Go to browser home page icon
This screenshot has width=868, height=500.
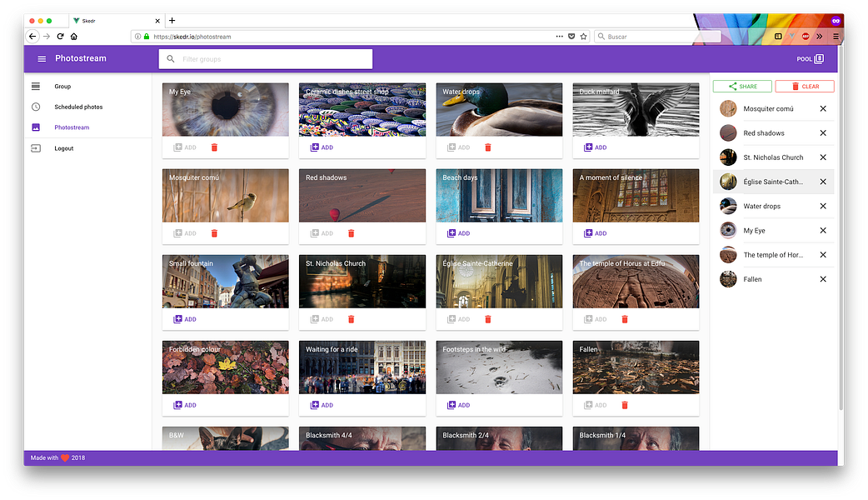click(74, 37)
